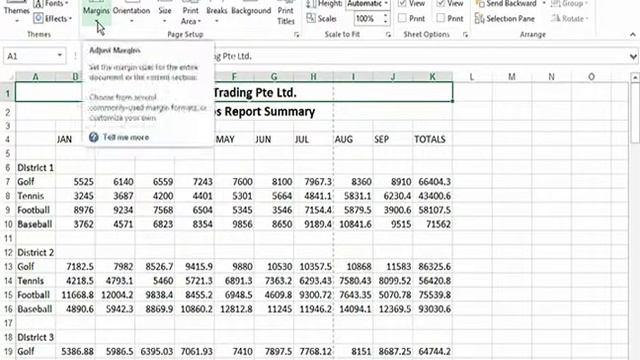Click the Name Box showing A1
Viewport: 640px width, 360px height.
coord(29,56)
